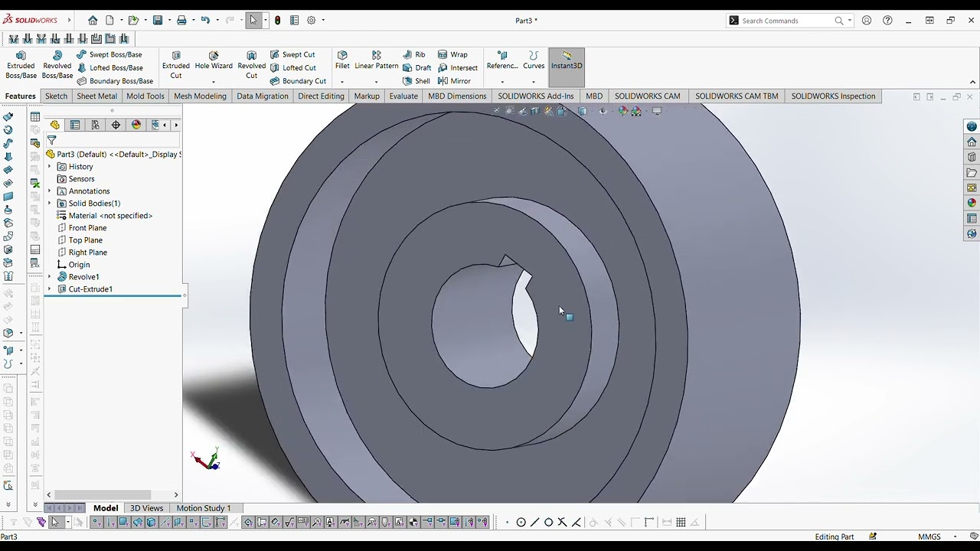Screen dimensions: 980x551
Task: Click the Home icon in title bar
Action: point(93,21)
